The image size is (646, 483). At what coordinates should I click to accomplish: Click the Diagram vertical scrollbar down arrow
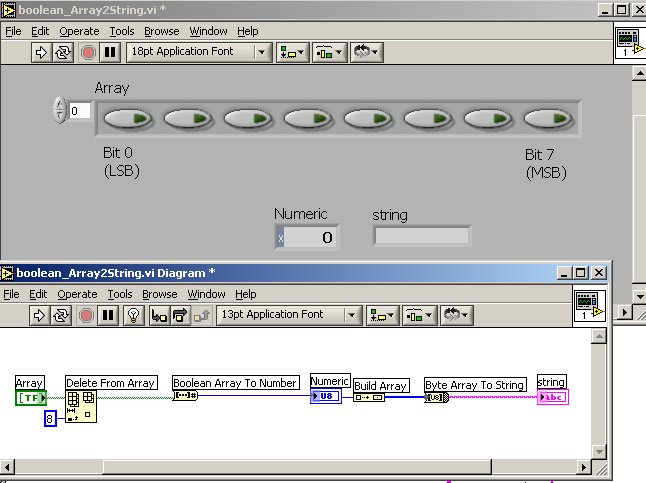point(599,452)
